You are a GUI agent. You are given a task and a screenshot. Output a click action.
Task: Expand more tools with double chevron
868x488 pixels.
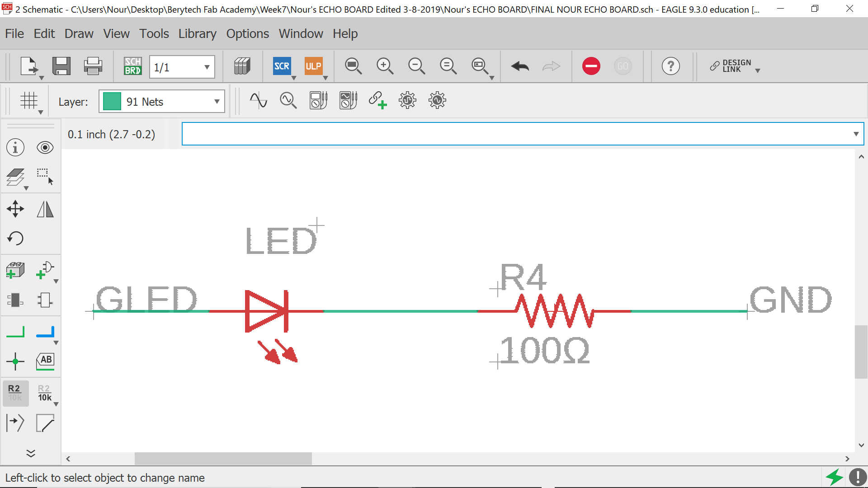coord(31,453)
